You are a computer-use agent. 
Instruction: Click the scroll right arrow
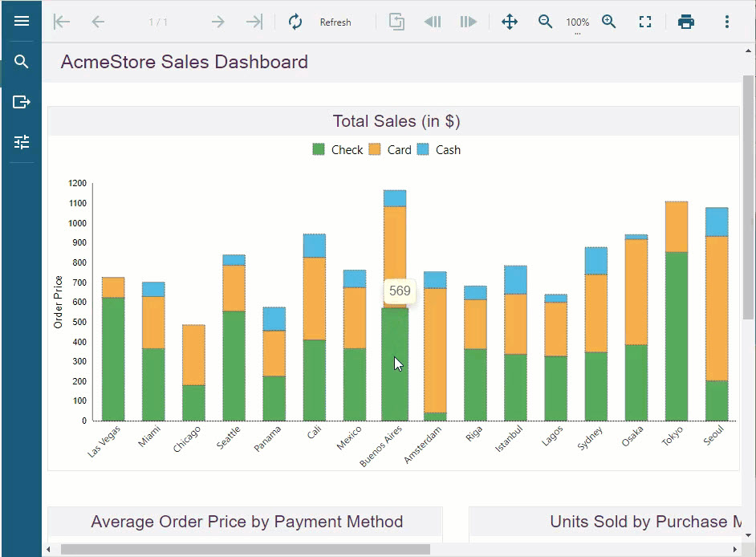[735, 549]
